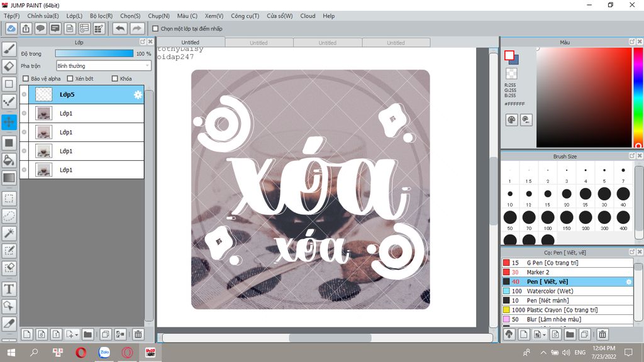Click the foreground color swatch
644x362 pixels.
(x=509, y=55)
